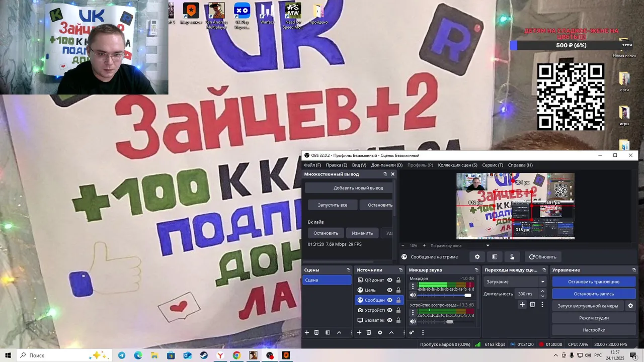Open scene filters icon in Сцены panel
644x362 pixels.
coord(328,332)
